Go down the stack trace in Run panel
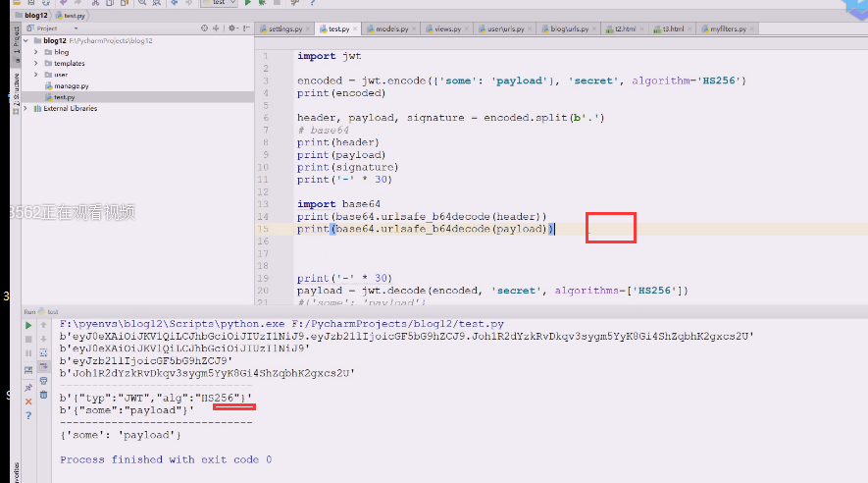The height and width of the screenshot is (483, 868). point(44,339)
